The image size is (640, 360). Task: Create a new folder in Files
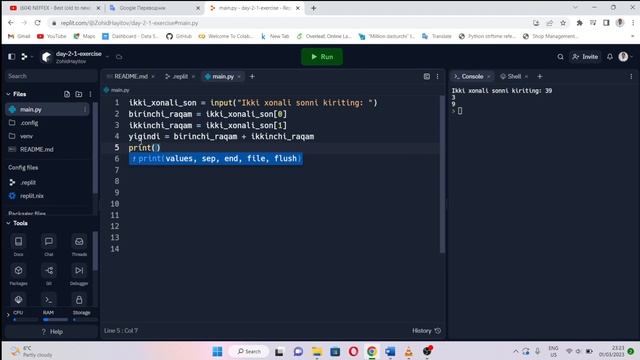click(79, 94)
